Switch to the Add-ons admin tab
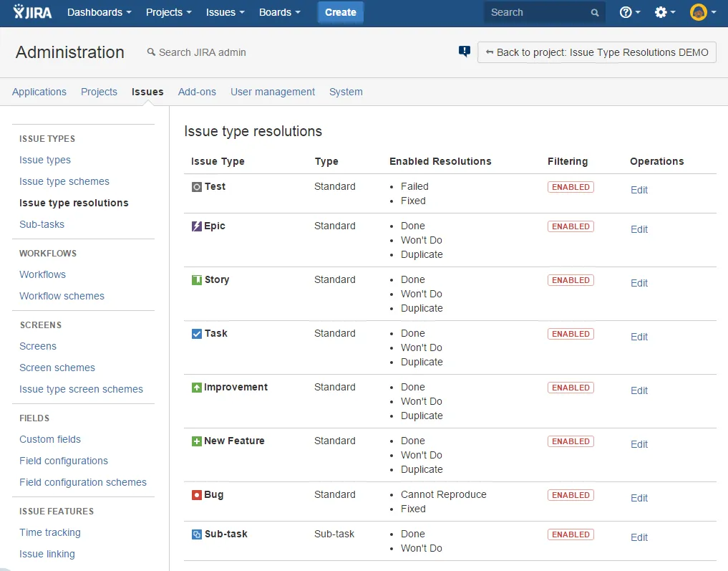The height and width of the screenshot is (571, 728). (197, 92)
